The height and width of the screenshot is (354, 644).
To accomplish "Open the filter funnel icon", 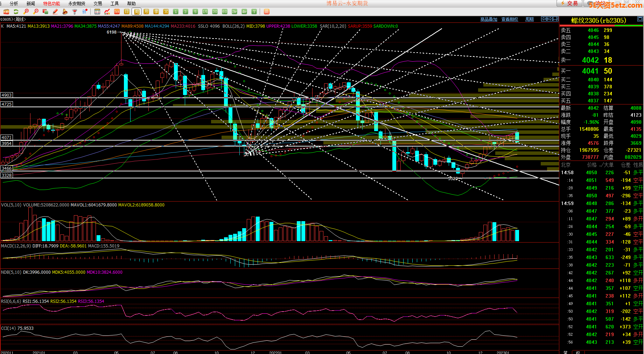I will coord(75,12).
